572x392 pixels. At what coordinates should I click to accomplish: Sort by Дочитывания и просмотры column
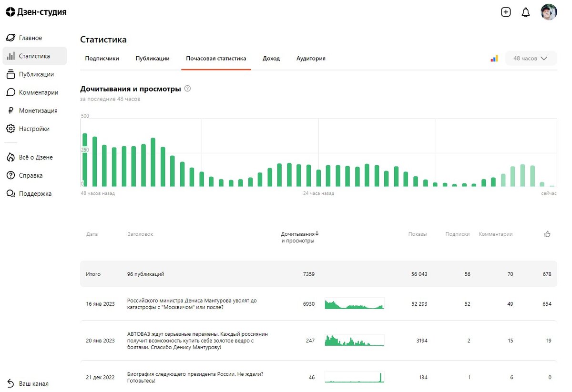(299, 237)
